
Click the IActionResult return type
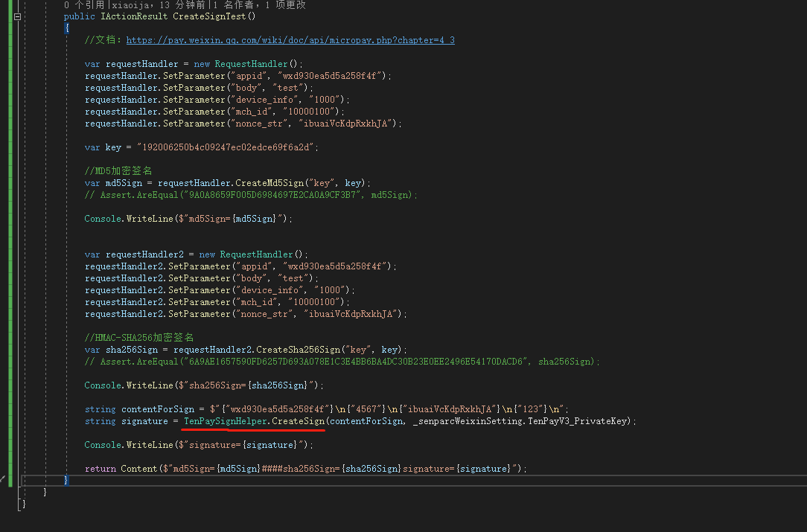[134, 16]
